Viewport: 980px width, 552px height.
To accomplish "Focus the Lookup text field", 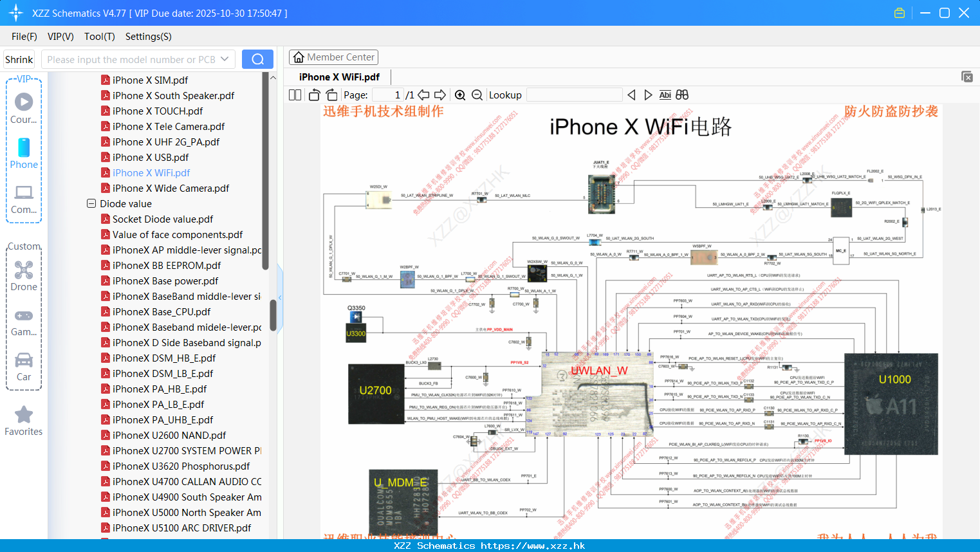I will pyautogui.click(x=574, y=95).
